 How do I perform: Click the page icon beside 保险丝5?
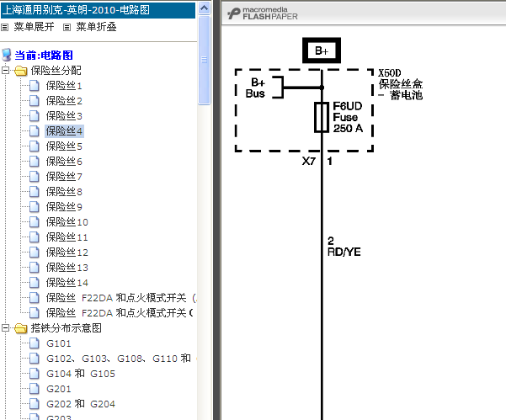pos(35,146)
